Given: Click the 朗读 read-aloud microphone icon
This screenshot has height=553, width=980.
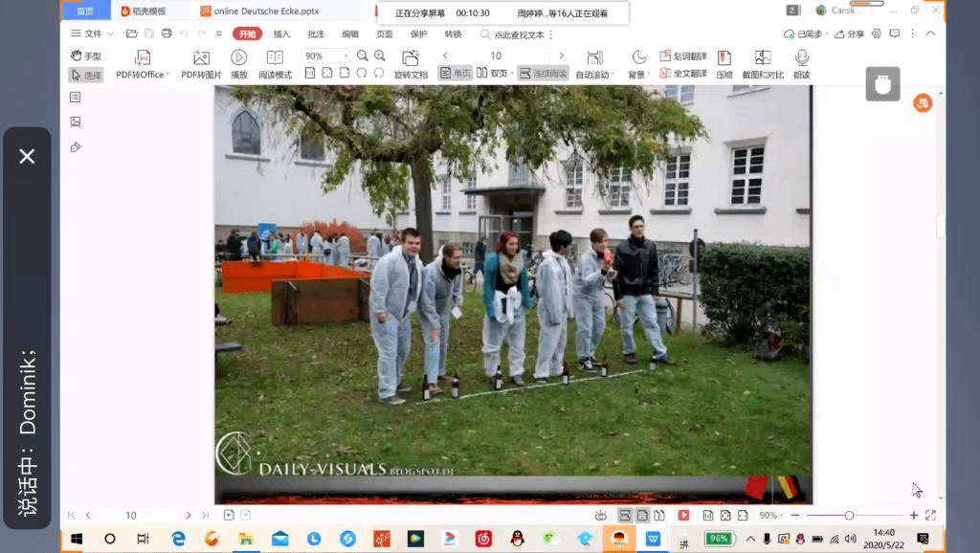Looking at the screenshot, I should coord(802,58).
